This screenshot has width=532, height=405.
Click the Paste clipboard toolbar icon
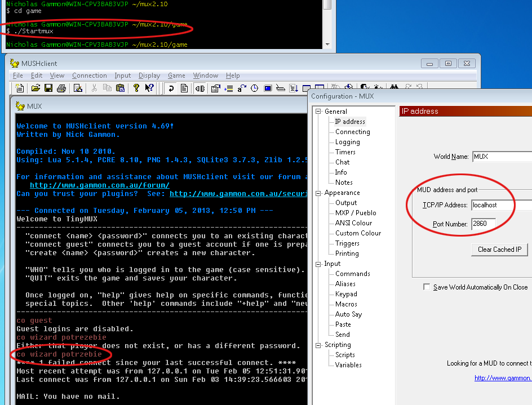(x=120, y=88)
